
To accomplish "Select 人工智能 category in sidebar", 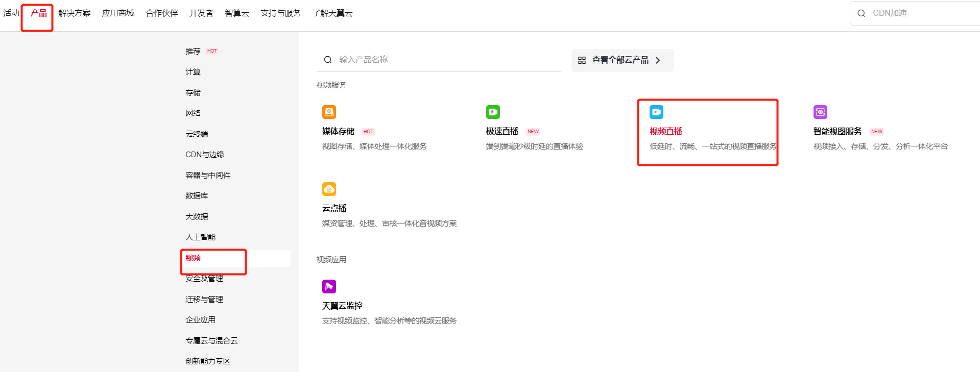I will (x=200, y=237).
